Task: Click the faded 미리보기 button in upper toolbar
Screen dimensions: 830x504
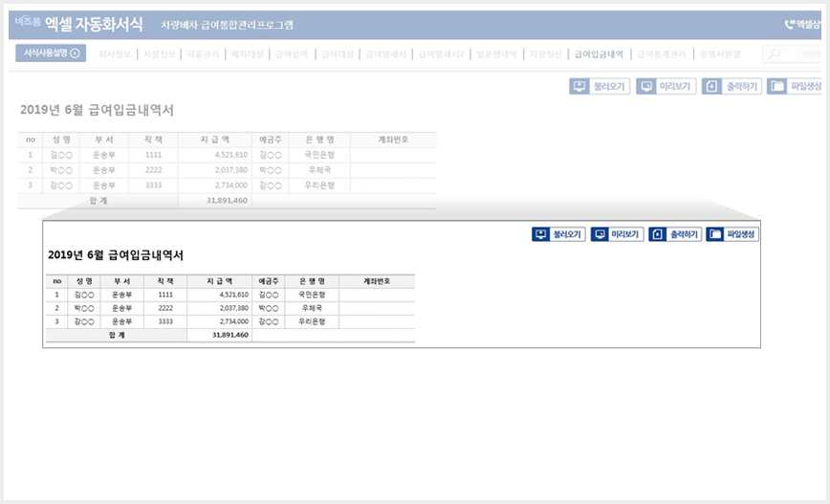Action: 666,86
